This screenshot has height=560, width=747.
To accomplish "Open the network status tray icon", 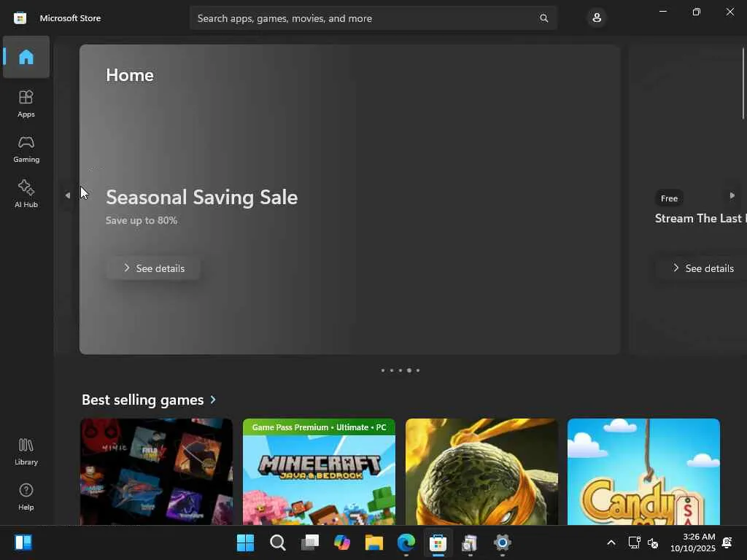I will point(634,542).
